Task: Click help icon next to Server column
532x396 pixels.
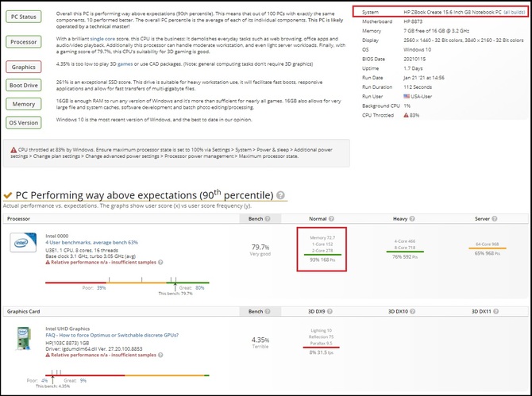Action: [x=495, y=219]
